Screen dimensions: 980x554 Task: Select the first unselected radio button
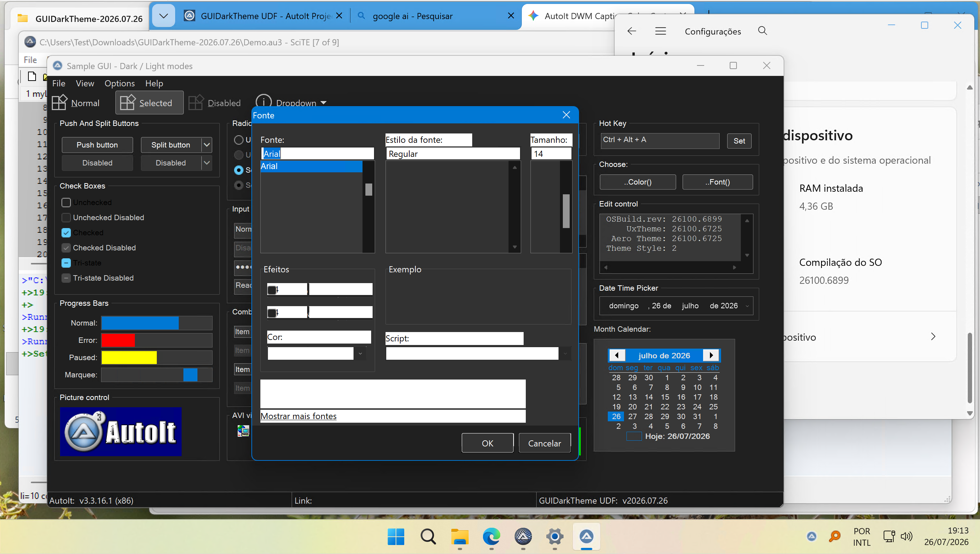[x=238, y=140]
